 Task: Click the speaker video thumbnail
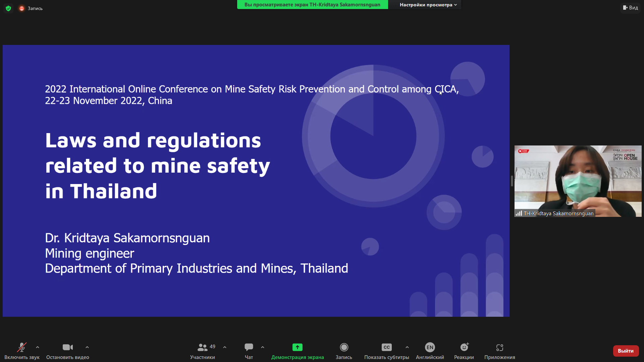click(x=578, y=181)
